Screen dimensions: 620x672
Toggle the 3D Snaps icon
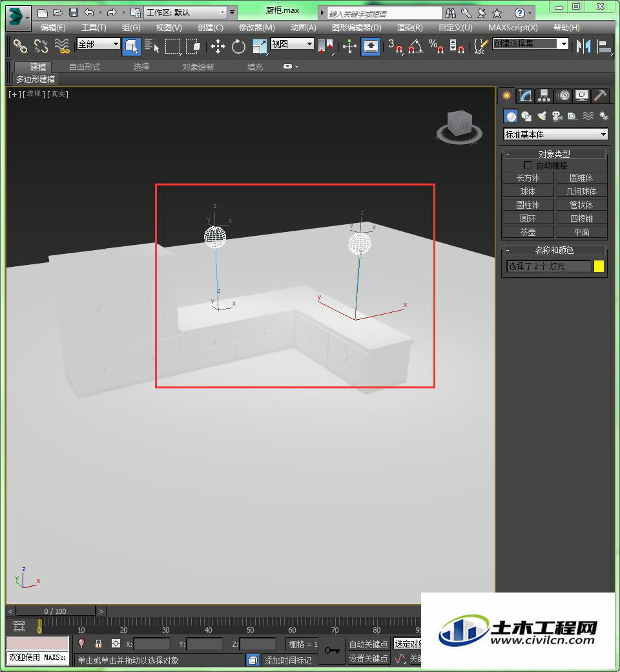[396, 47]
